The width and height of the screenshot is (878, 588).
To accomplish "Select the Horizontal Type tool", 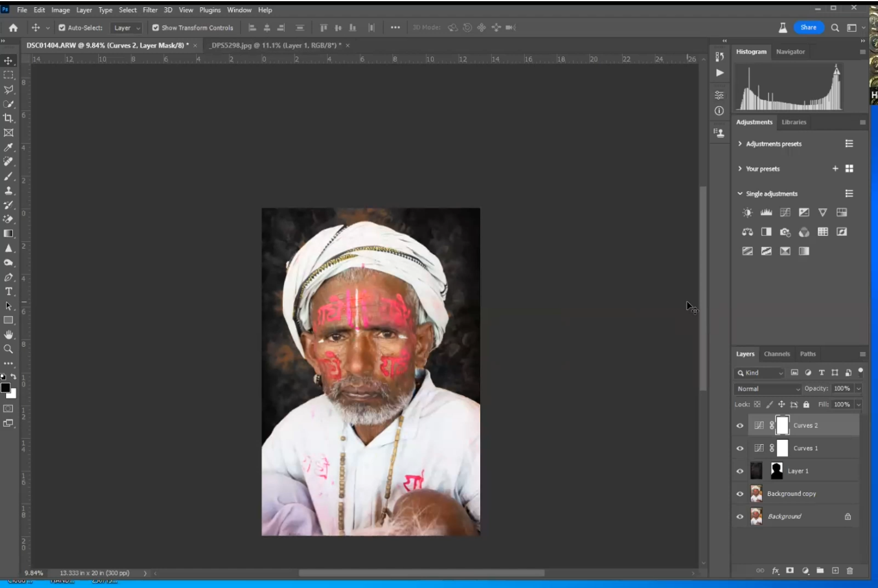I will point(8,291).
